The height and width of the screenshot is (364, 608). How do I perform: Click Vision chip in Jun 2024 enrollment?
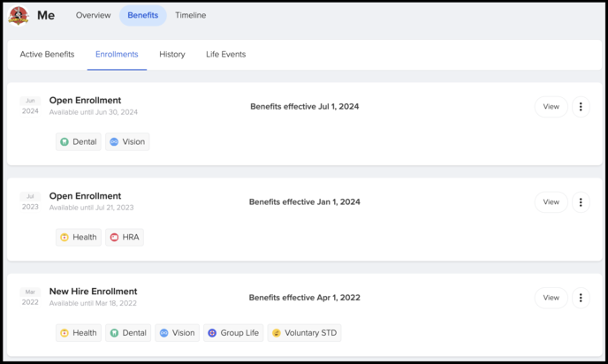click(x=127, y=142)
